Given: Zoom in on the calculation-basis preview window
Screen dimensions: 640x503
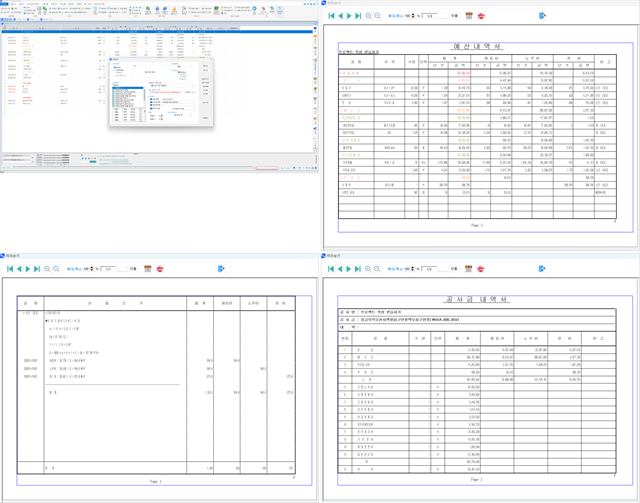Looking at the screenshot, I should pos(47,269).
